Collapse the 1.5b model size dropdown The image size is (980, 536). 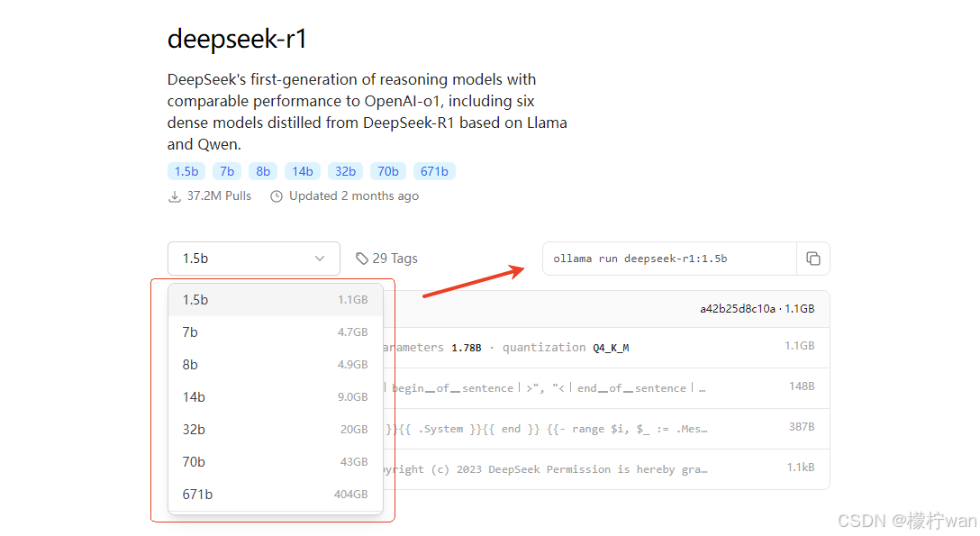coord(254,259)
